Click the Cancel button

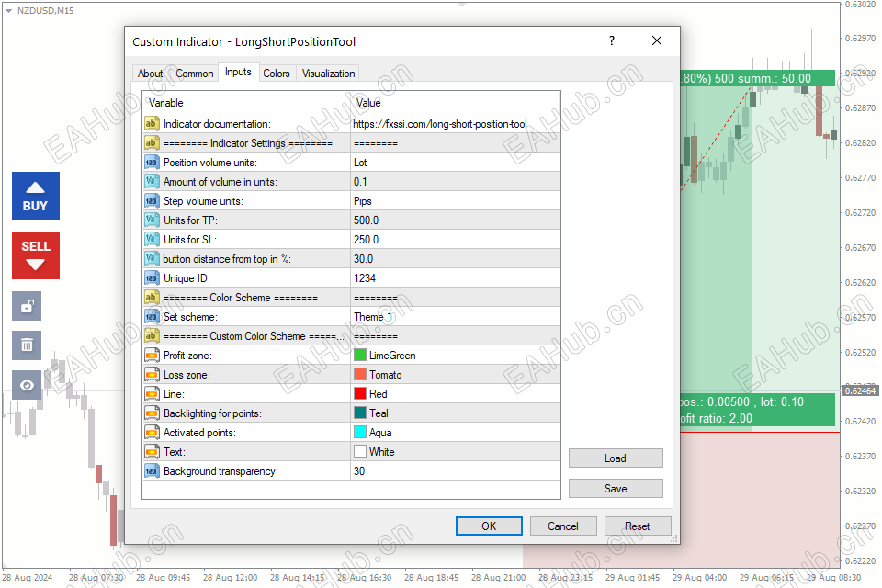point(562,526)
